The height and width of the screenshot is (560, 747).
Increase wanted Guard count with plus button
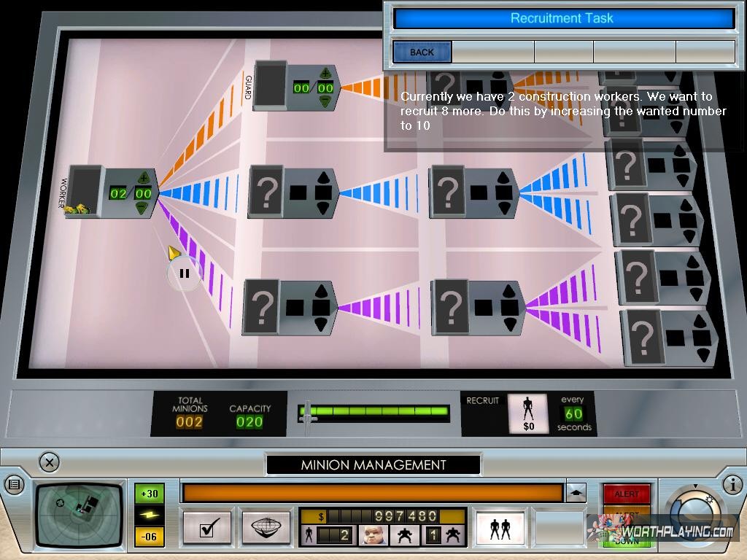325,73
